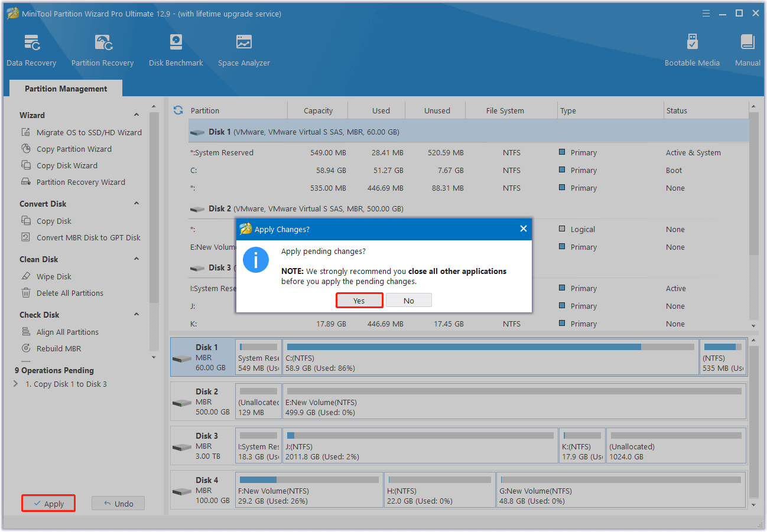The height and width of the screenshot is (532, 767).
Task: Select Align All Partitions
Action: tap(60, 332)
